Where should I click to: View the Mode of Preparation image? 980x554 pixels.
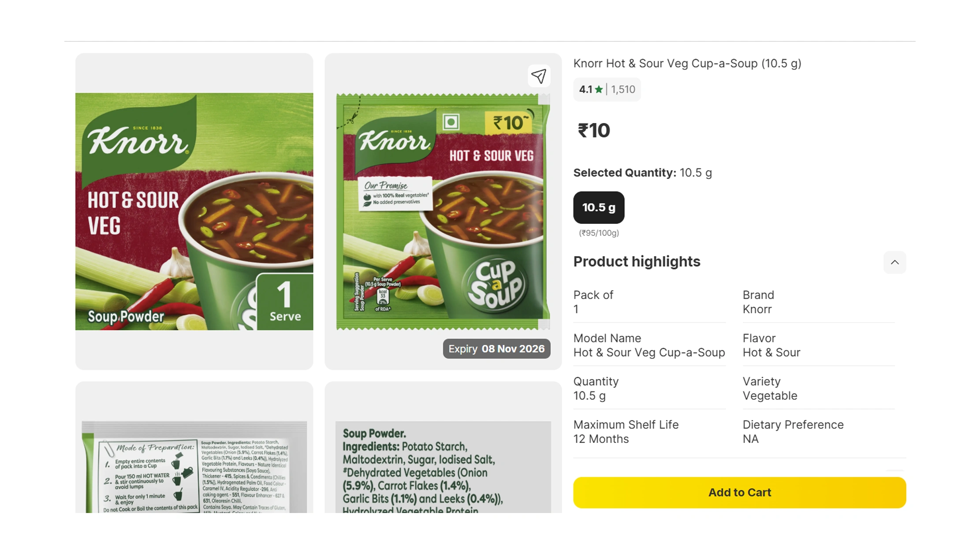click(194, 447)
